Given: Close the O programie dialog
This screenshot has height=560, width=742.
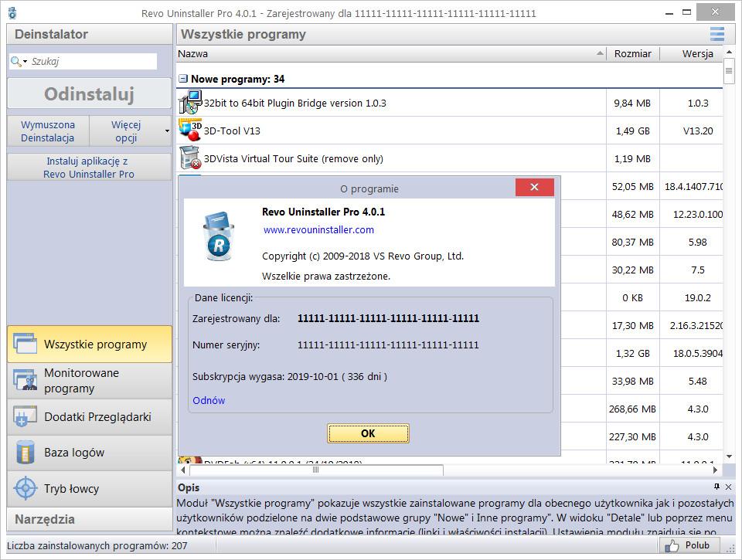Looking at the screenshot, I should coord(534,187).
